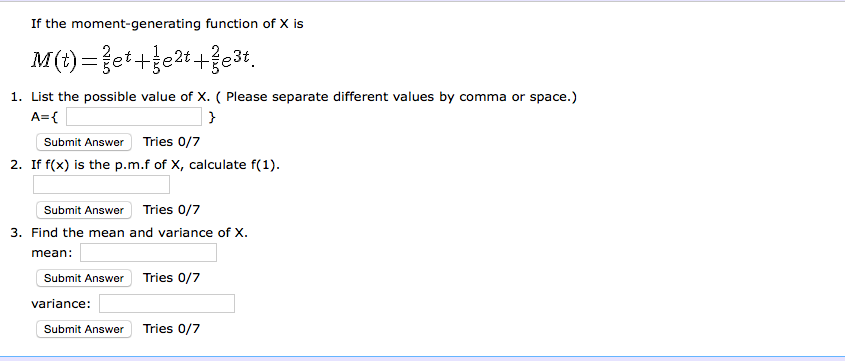
Task: Click 'Find the mean and variance of X' text
Action: coord(140,233)
